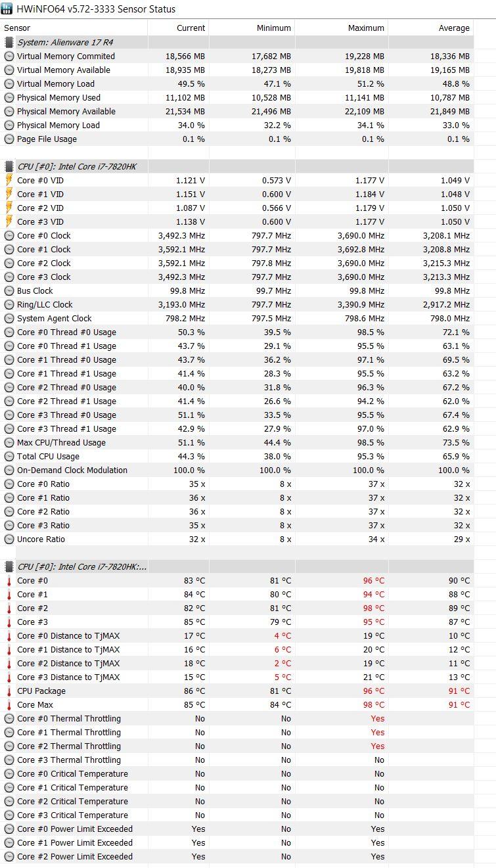The image size is (496, 868).
Task: Click the Current column header
Action: coord(191,28)
